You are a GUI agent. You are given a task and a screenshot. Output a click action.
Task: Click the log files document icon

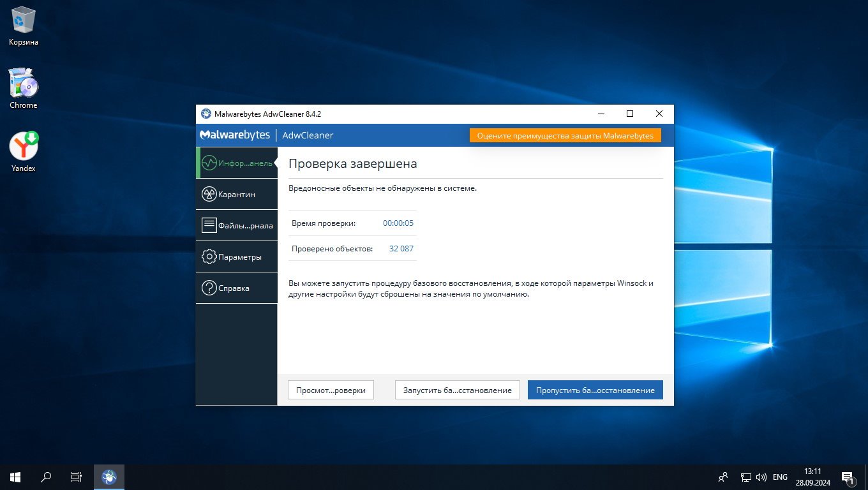(x=209, y=225)
